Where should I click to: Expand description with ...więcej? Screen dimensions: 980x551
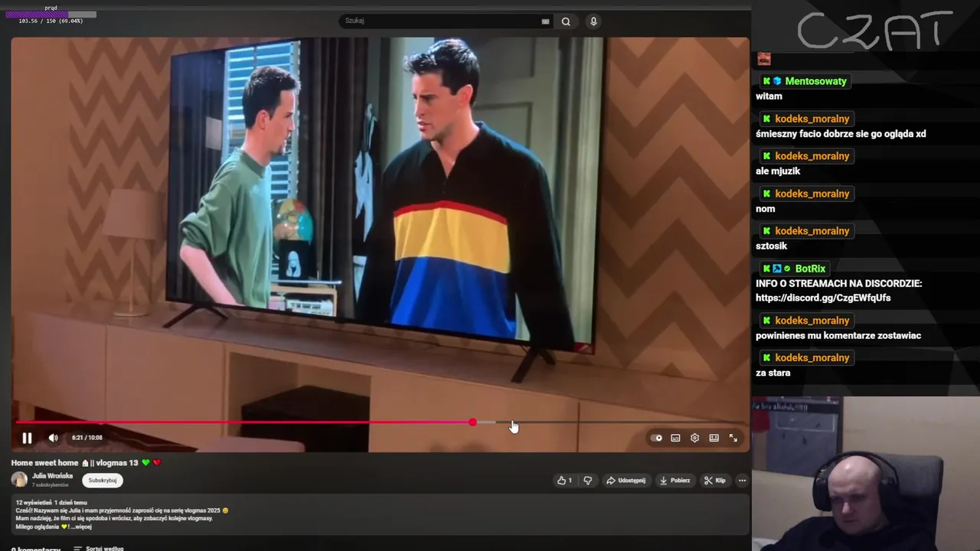pos(80,527)
